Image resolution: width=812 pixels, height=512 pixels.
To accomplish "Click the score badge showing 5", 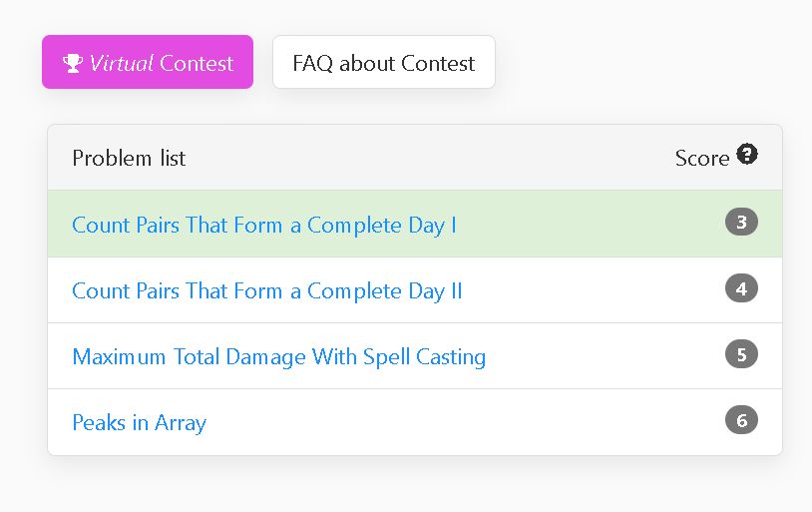I will (x=741, y=354).
